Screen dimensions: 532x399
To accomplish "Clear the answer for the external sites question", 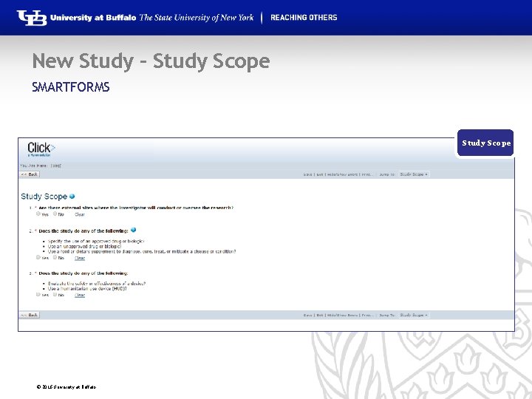I will point(80,214).
